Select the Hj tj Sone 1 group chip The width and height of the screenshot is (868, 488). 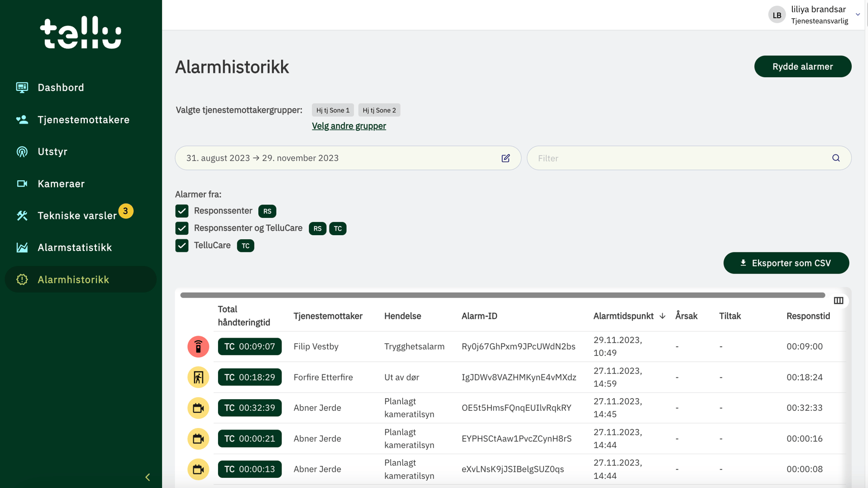coord(332,110)
